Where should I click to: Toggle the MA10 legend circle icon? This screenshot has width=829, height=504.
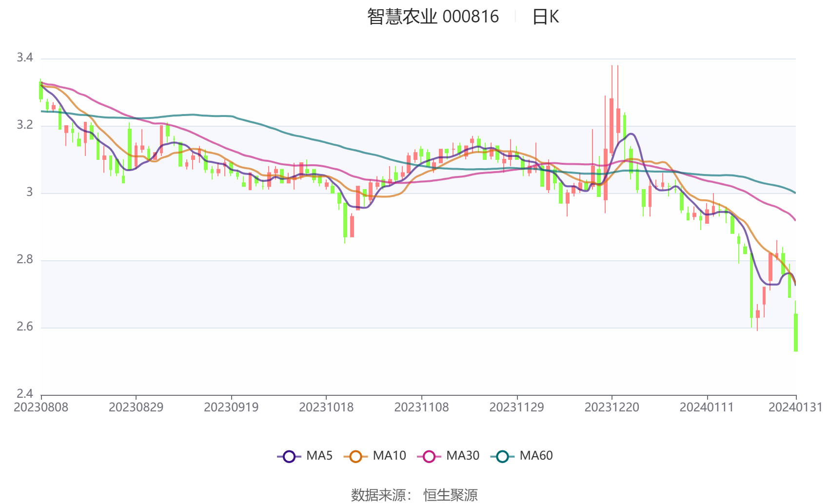(x=355, y=457)
